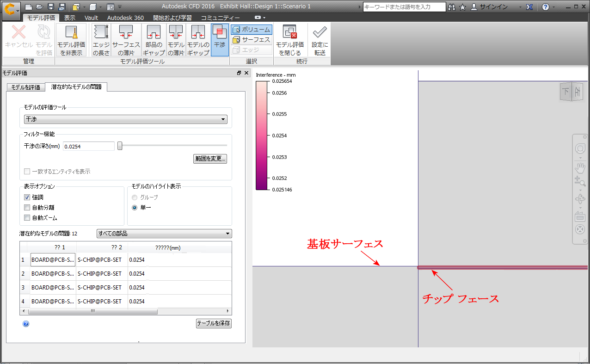
Task: Click the steering wheel navigation icon
Action: coord(580,149)
